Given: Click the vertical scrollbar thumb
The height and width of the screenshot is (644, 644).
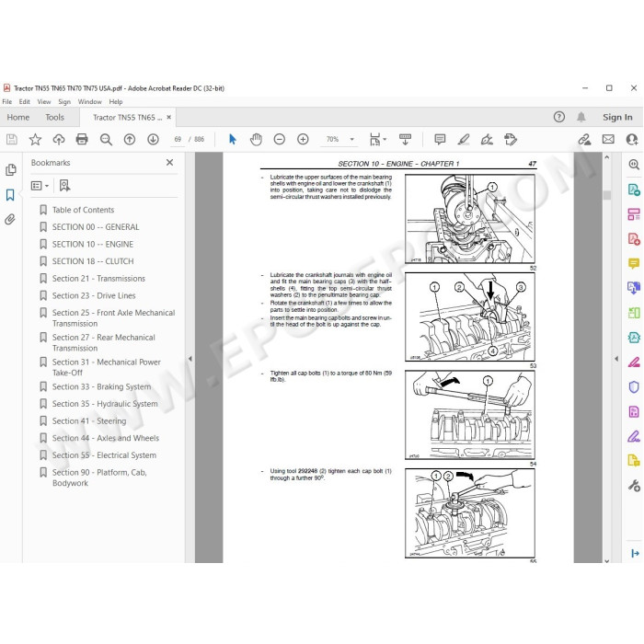Looking at the screenshot, I should (607, 195).
